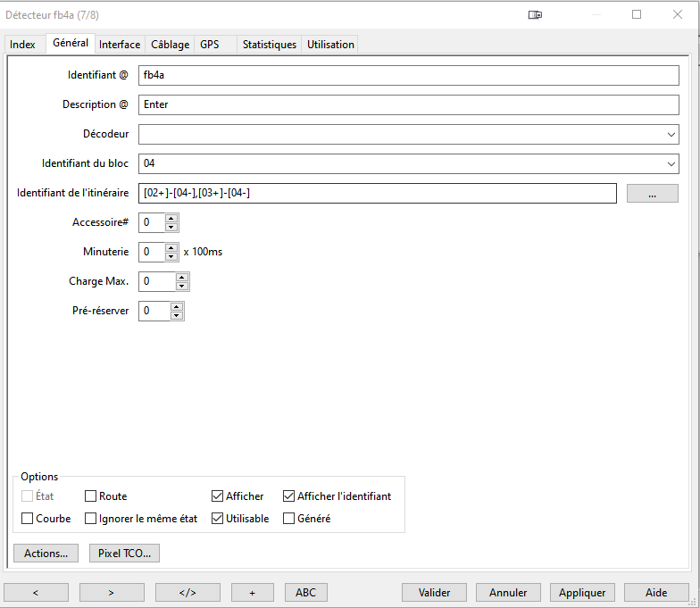Open the Pixel TCO... dialog
This screenshot has width=700, height=608.
124,554
